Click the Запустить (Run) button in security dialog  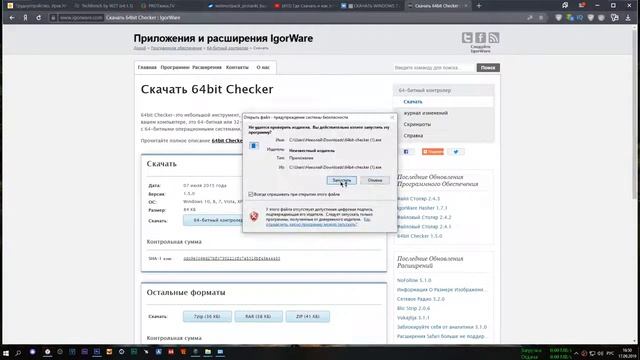coord(342,180)
